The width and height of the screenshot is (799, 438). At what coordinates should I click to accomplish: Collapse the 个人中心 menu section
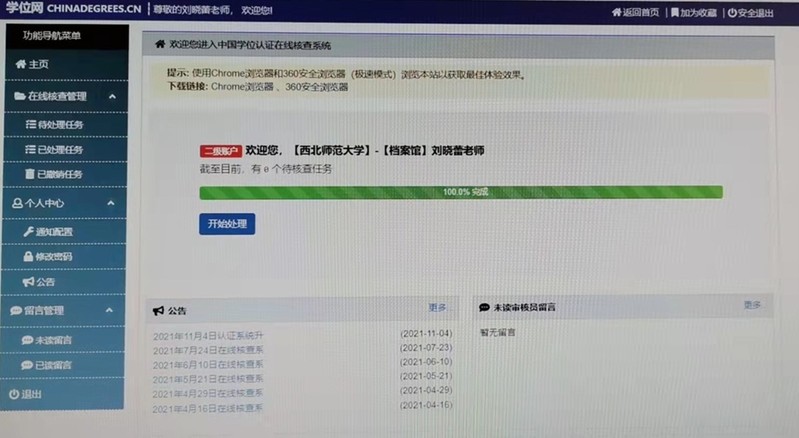click(111, 202)
